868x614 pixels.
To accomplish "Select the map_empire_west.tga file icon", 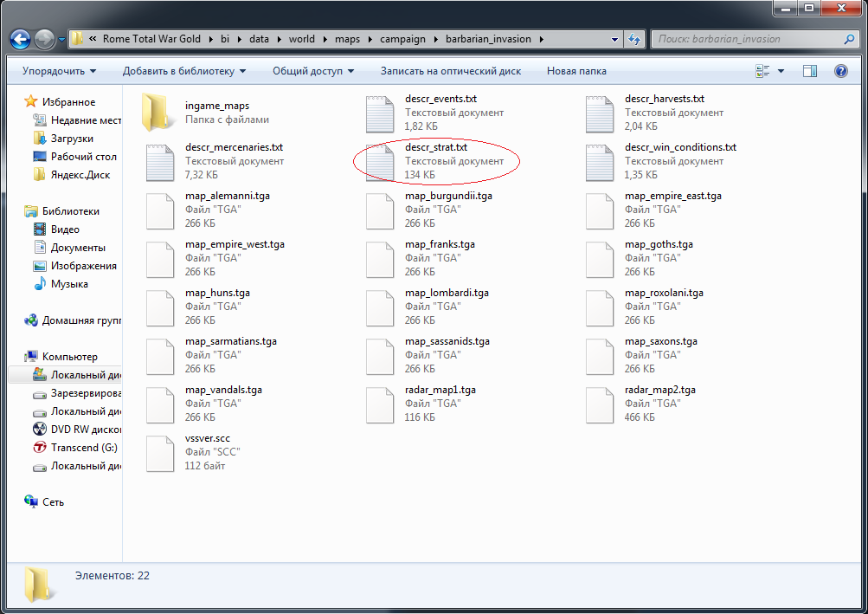I will point(160,259).
